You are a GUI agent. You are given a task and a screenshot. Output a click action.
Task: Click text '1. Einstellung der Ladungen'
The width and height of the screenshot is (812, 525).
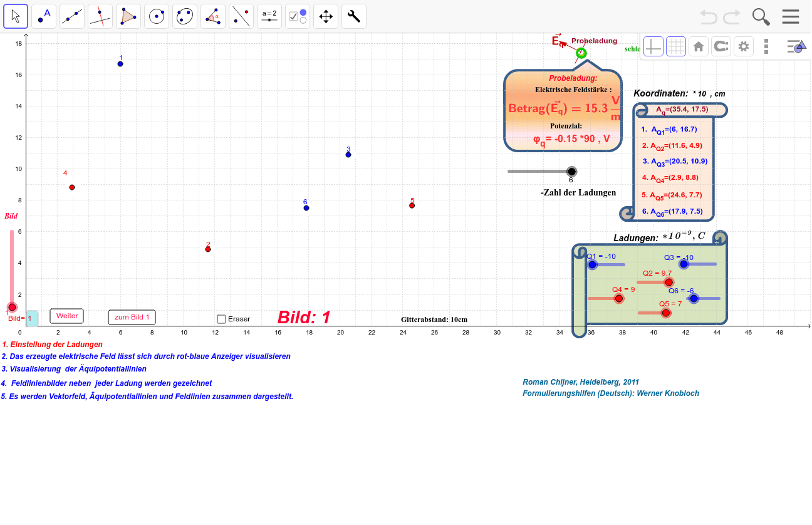point(52,345)
